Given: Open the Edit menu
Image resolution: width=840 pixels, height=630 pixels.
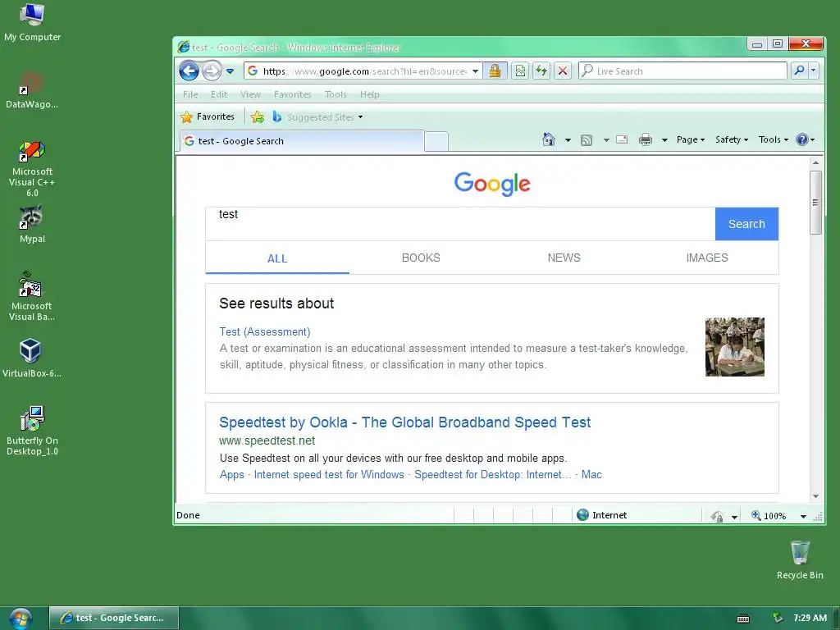Looking at the screenshot, I should 218,94.
